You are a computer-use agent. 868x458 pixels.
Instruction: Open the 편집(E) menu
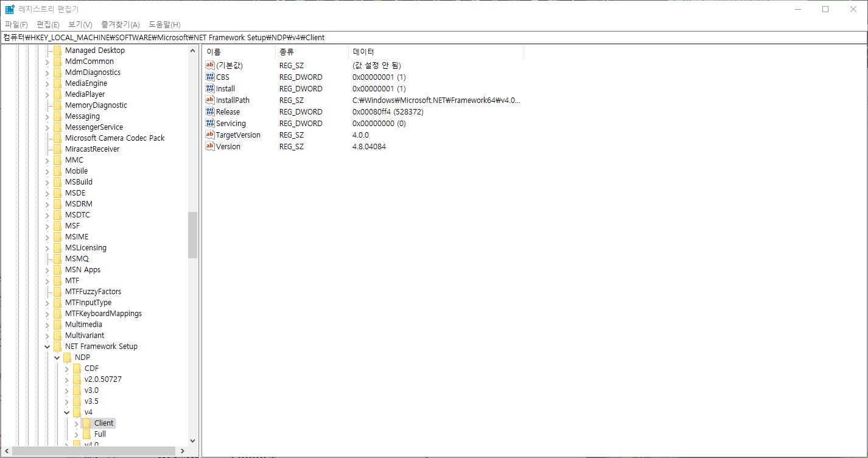pyautogui.click(x=48, y=24)
